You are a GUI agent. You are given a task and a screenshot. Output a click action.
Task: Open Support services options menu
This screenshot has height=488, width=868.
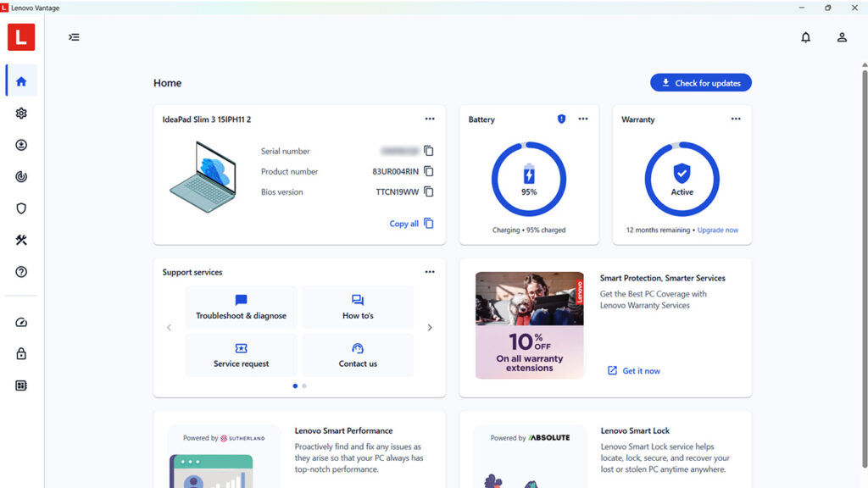430,272
